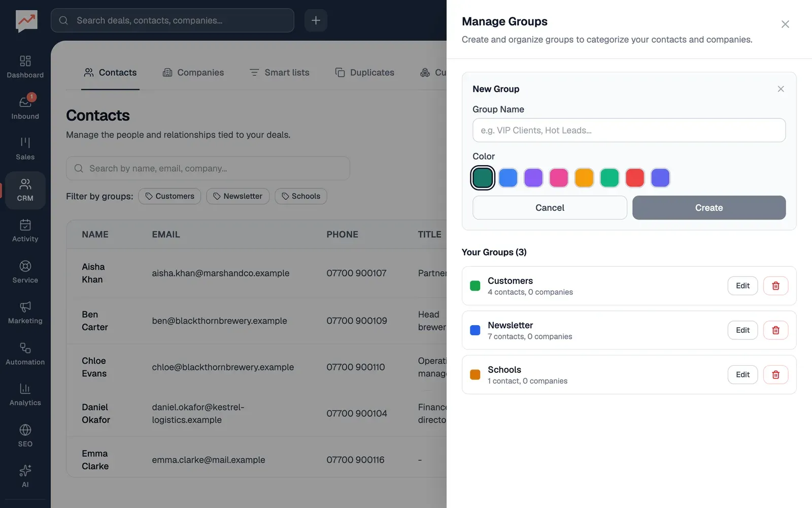The height and width of the screenshot is (508, 812).
Task: Delete the Customers group
Action: click(775, 285)
